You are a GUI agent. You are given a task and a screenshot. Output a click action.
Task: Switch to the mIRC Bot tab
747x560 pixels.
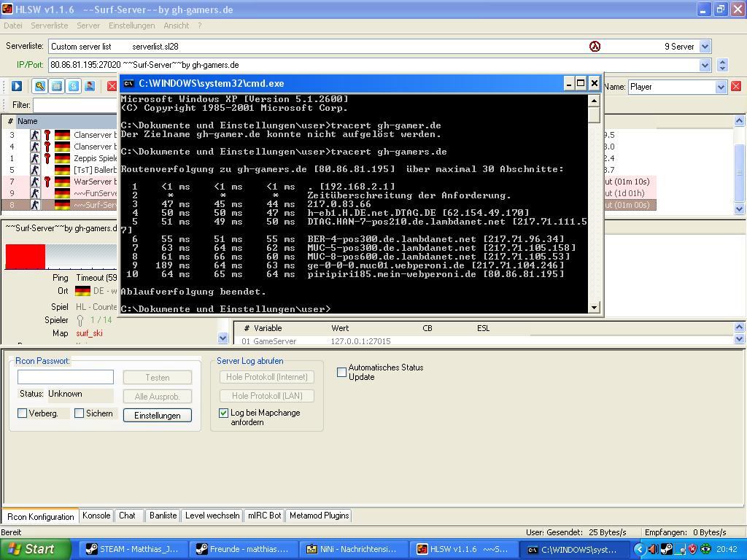pyautogui.click(x=264, y=516)
